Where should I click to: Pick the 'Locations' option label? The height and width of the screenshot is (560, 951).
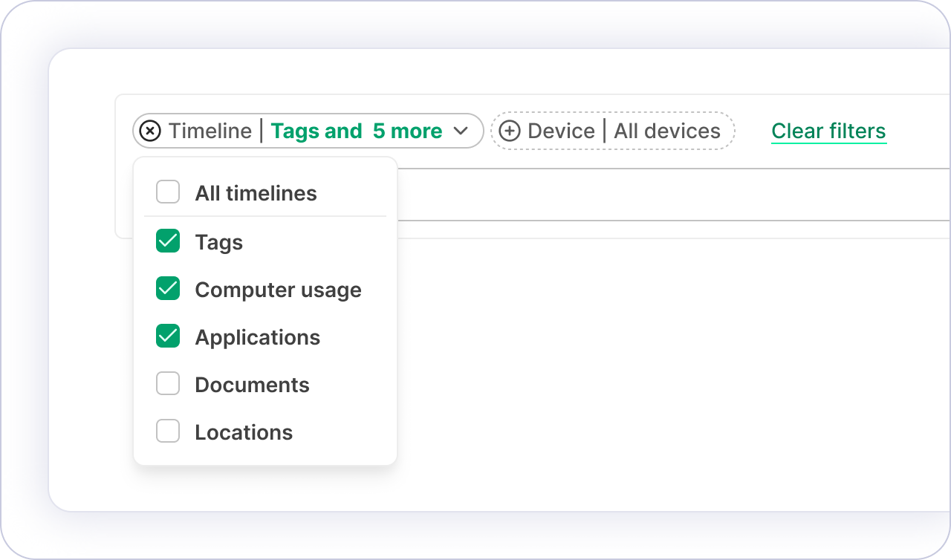click(x=244, y=433)
